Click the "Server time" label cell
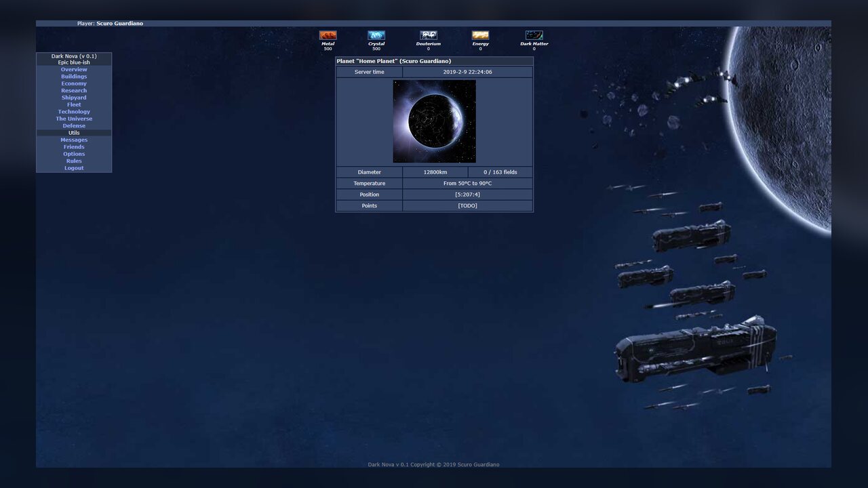Screen dimensions: 868x488 tap(370, 72)
